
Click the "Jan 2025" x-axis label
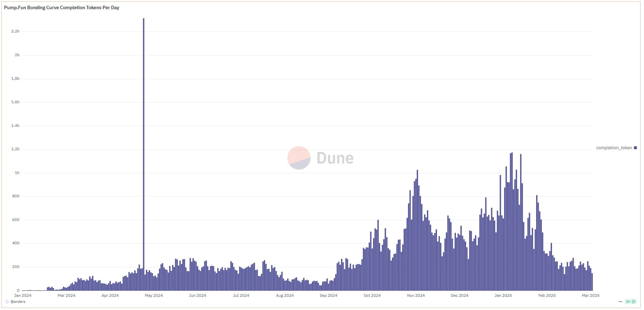[x=503, y=295]
